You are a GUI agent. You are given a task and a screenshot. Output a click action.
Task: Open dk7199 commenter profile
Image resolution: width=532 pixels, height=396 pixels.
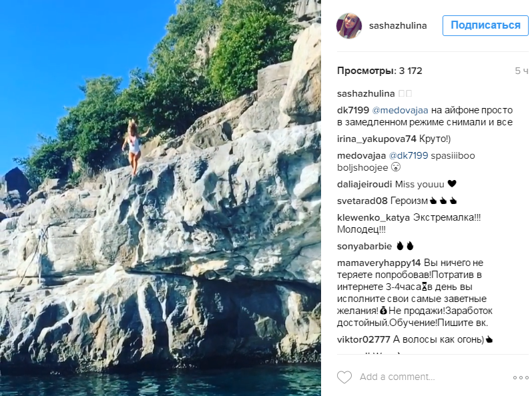(352, 109)
